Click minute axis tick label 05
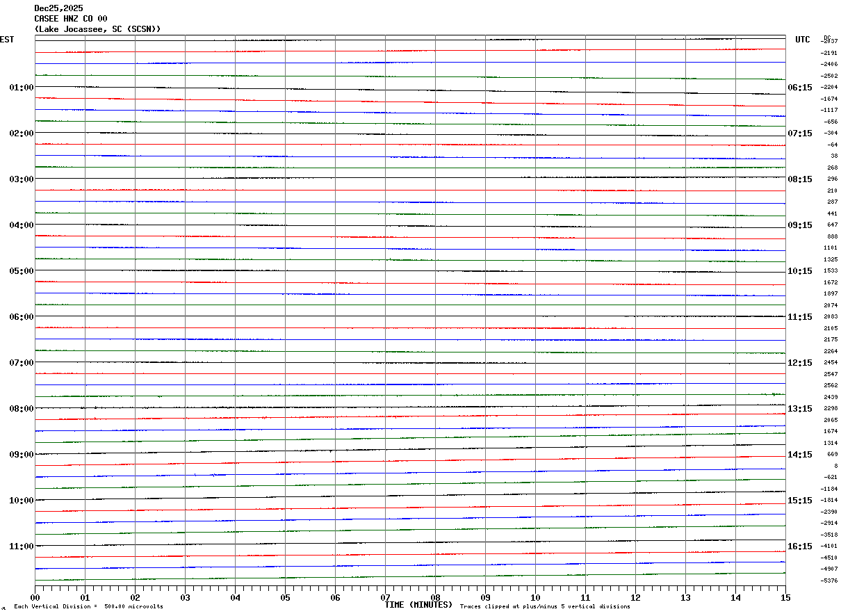Screen dimensions: 841x616 (x=285, y=597)
